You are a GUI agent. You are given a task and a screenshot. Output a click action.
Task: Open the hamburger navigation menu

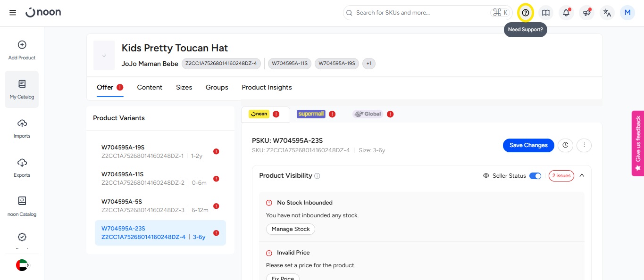(13, 13)
